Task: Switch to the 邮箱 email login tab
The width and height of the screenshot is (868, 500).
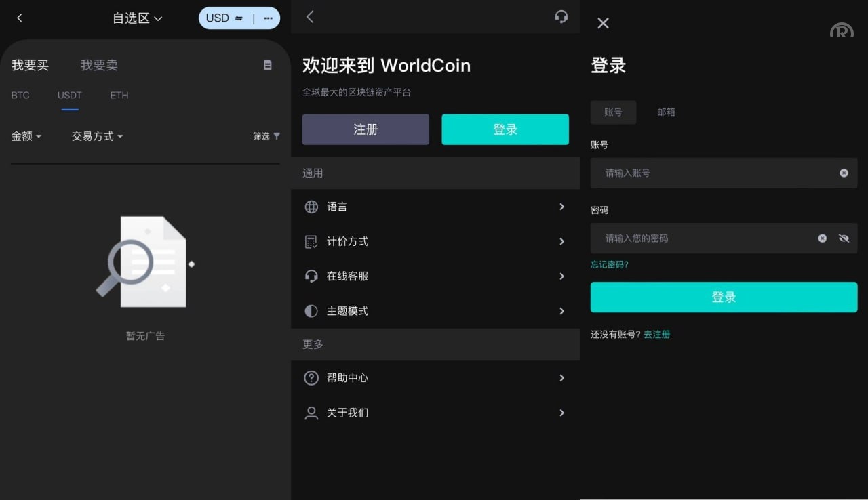Action: tap(666, 112)
